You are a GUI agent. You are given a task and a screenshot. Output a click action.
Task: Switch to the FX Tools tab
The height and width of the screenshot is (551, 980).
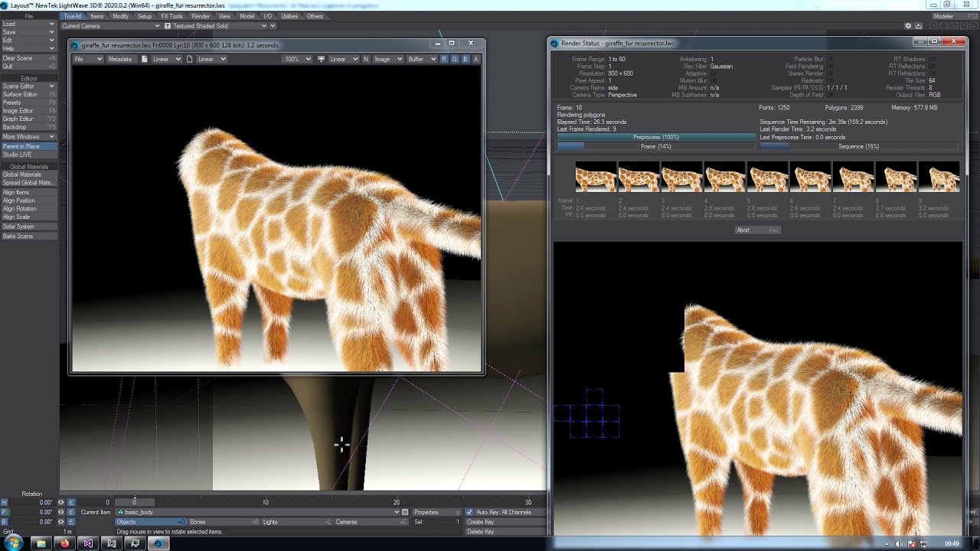pos(171,16)
